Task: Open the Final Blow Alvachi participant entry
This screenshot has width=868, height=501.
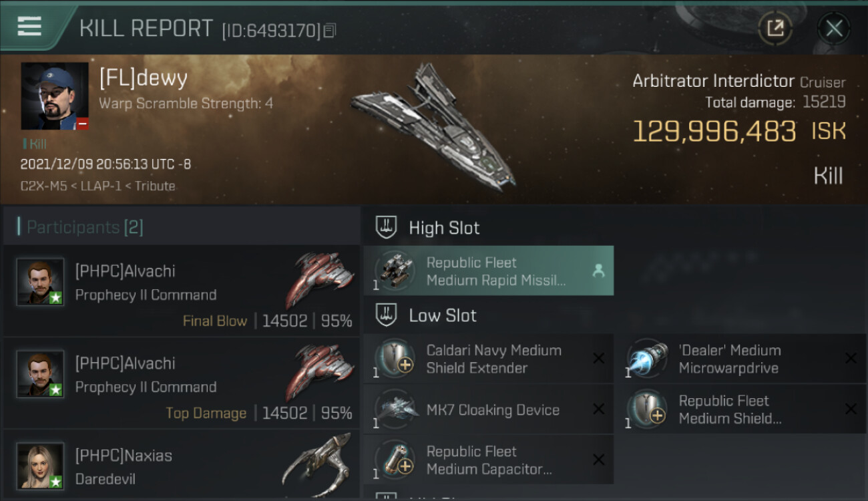Action: click(180, 291)
